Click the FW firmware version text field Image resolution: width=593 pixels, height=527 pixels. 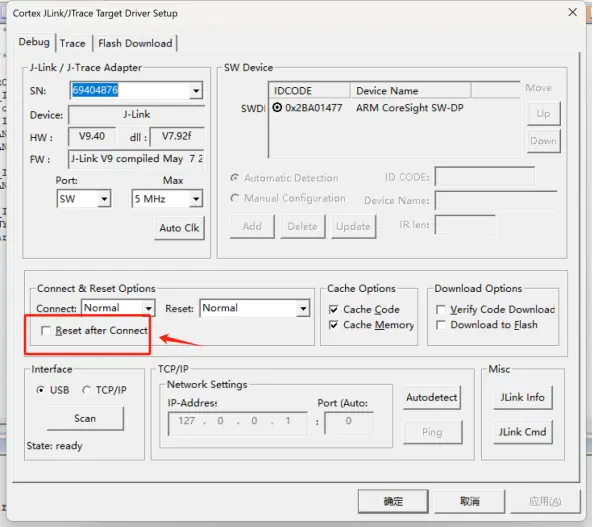click(x=136, y=159)
